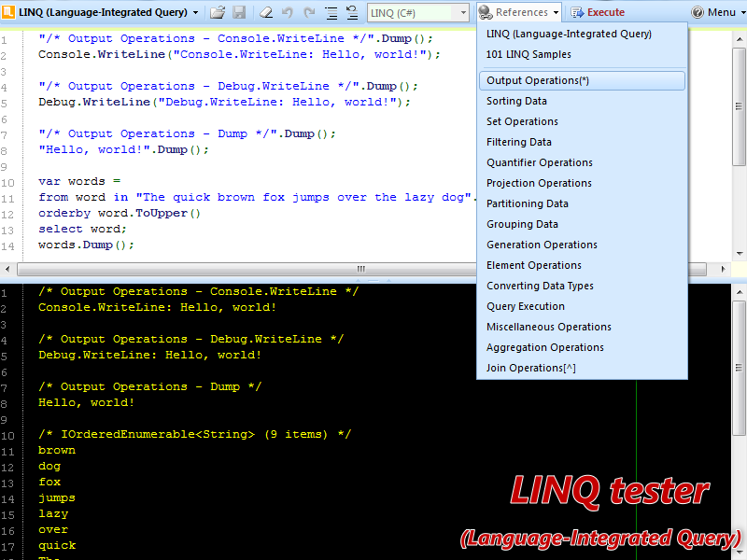Click the save disk icon

pos(239,12)
